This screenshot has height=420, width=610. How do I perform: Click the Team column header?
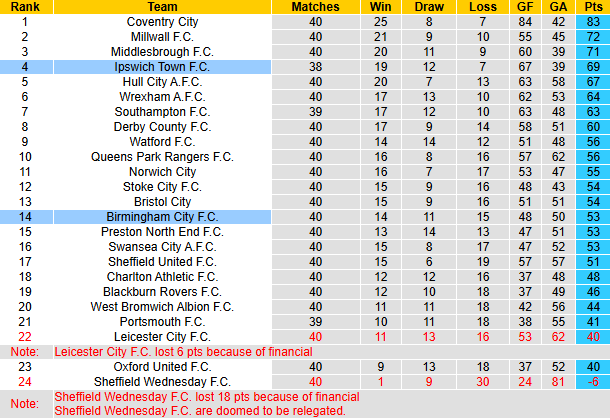coord(162,7)
